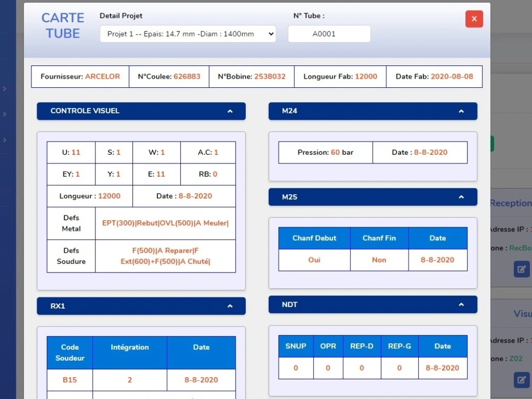The image size is (532, 399).
Task: Click Controle Visuel Date 8-8-2020 cell
Action: [x=184, y=196]
